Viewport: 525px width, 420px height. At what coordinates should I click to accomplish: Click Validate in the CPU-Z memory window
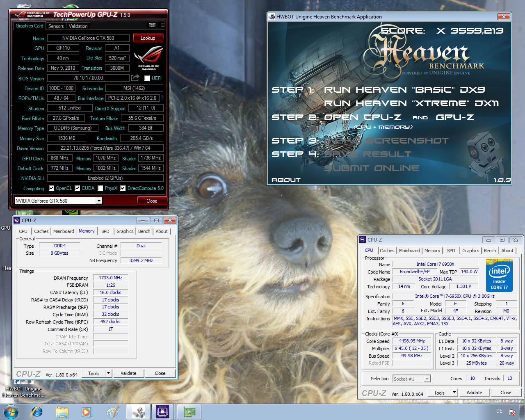128,373
